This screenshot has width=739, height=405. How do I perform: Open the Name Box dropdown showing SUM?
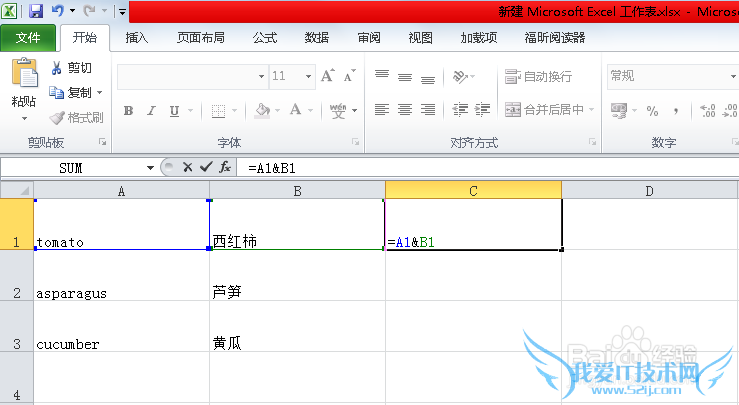pos(150,168)
